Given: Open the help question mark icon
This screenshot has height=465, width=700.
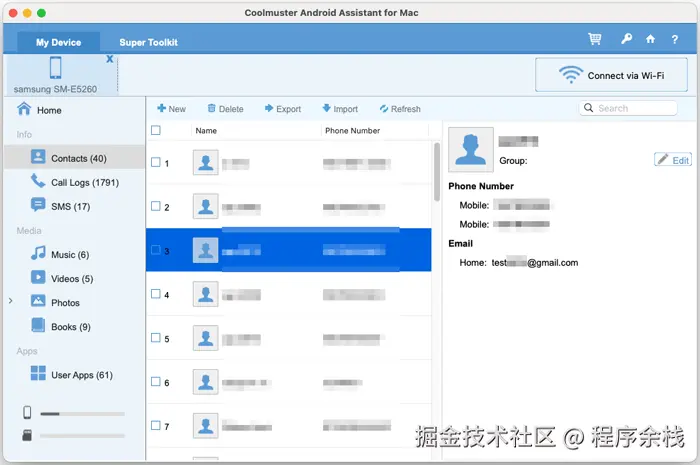Looking at the screenshot, I should point(675,39).
